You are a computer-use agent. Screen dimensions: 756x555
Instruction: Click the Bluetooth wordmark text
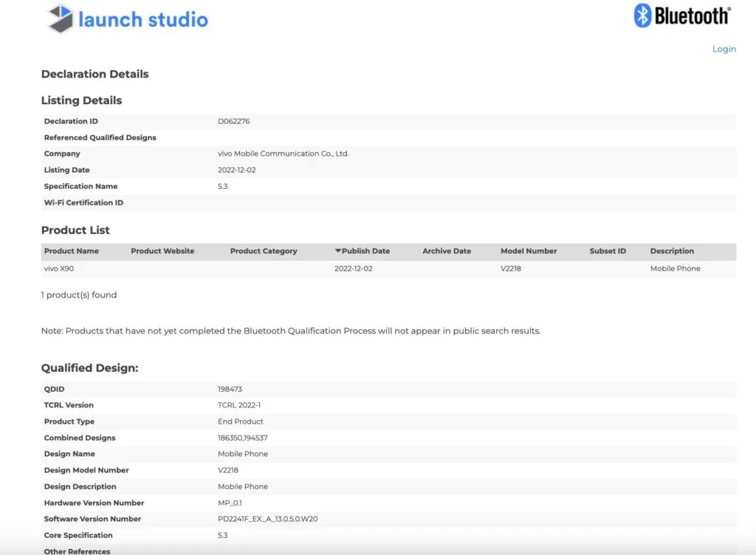(x=693, y=15)
